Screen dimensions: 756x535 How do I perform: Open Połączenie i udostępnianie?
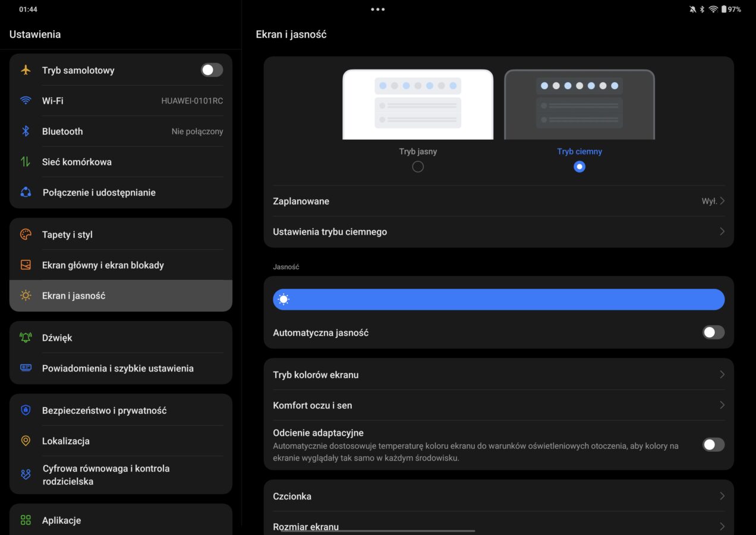click(121, 192)
